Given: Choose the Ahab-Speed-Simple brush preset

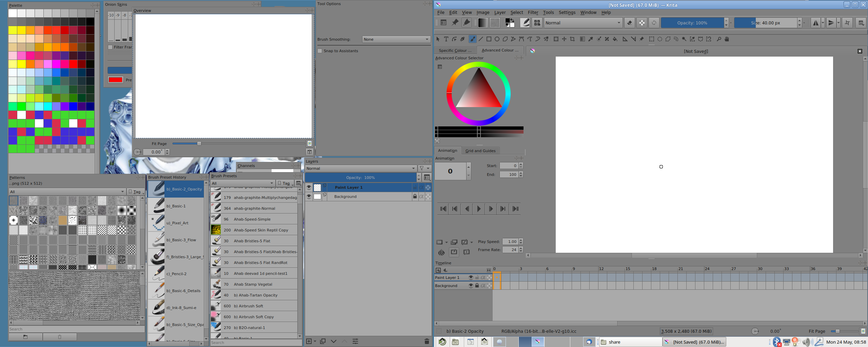Looking at the screenshot, I should click(x=254, y=219).
